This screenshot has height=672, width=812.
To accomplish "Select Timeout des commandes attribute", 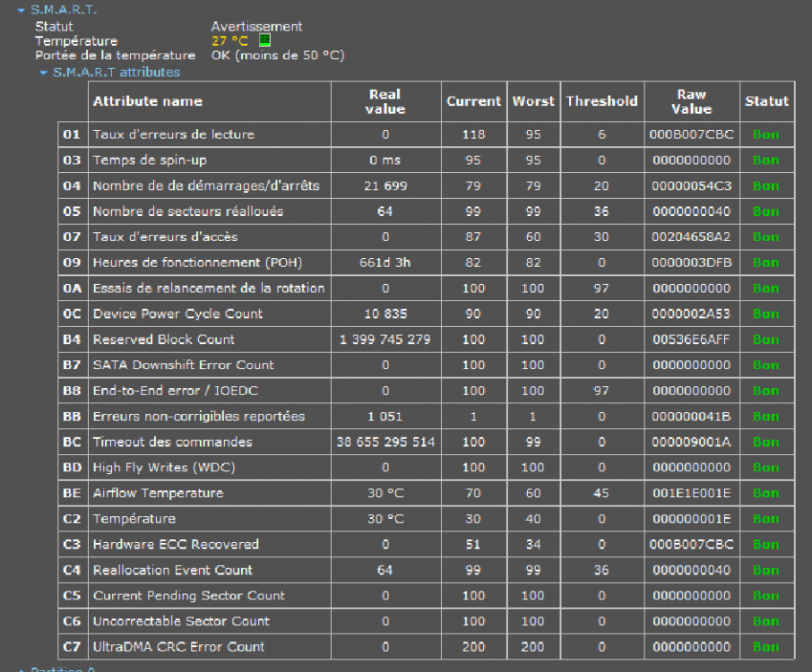I will (172, 442).
